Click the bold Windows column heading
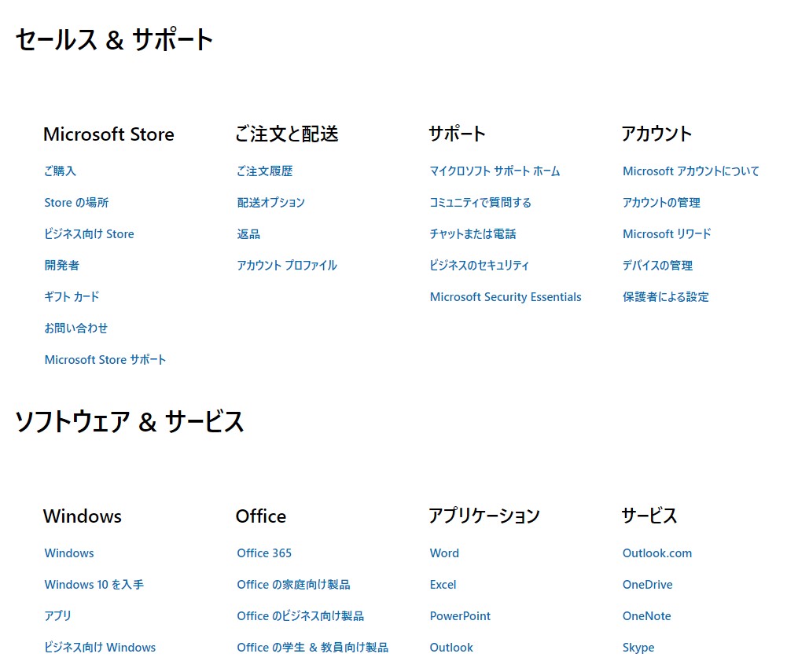798x672 pixels. point(83,516)
